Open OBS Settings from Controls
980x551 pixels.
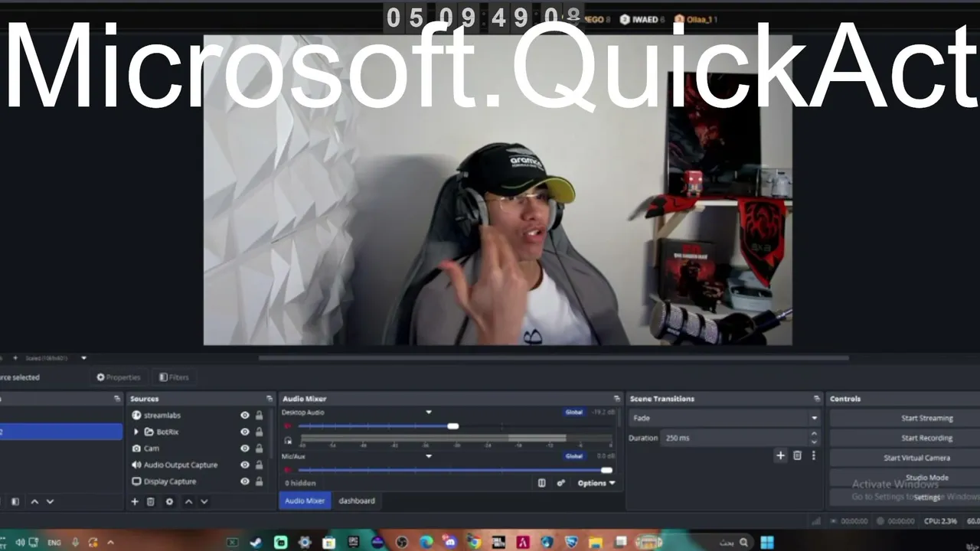pos(905,497)
